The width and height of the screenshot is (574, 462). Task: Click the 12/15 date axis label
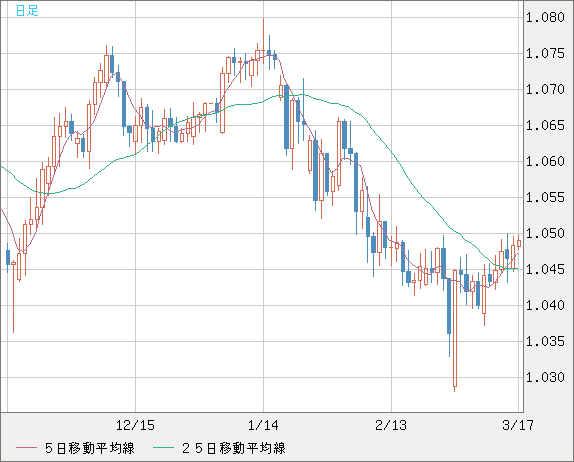[x=135, y=425]
